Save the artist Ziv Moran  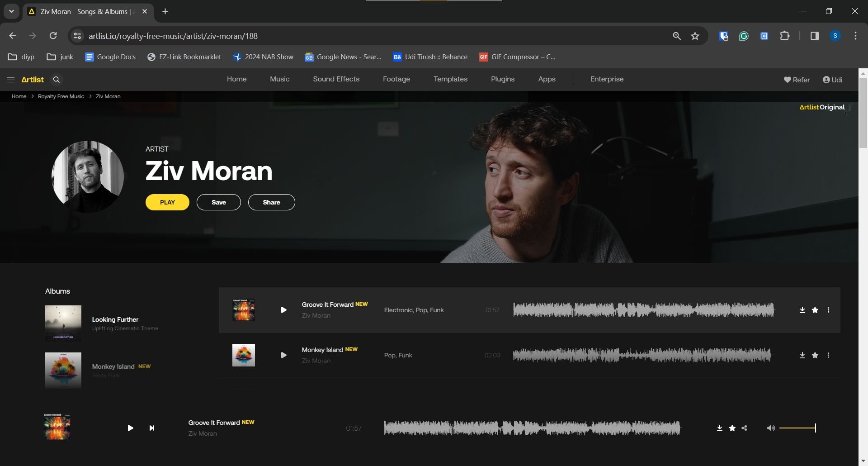pyautogui.click(x=219, y=202)
